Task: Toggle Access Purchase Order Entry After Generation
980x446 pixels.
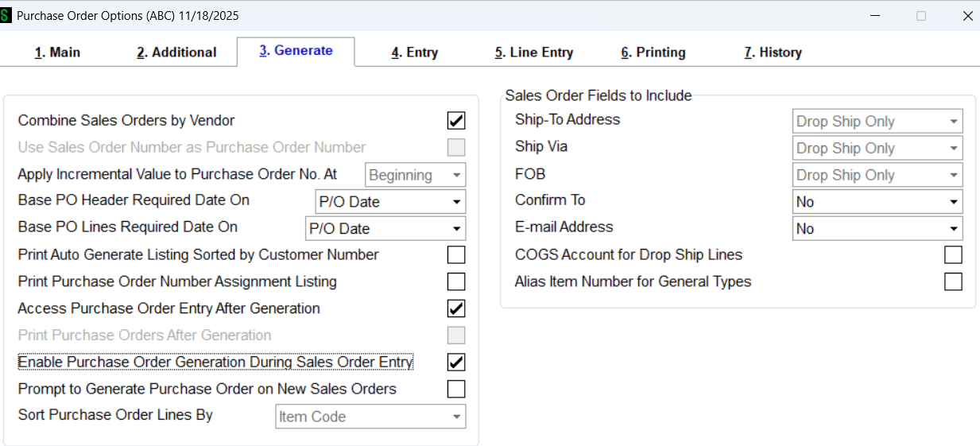Action: 456,308
